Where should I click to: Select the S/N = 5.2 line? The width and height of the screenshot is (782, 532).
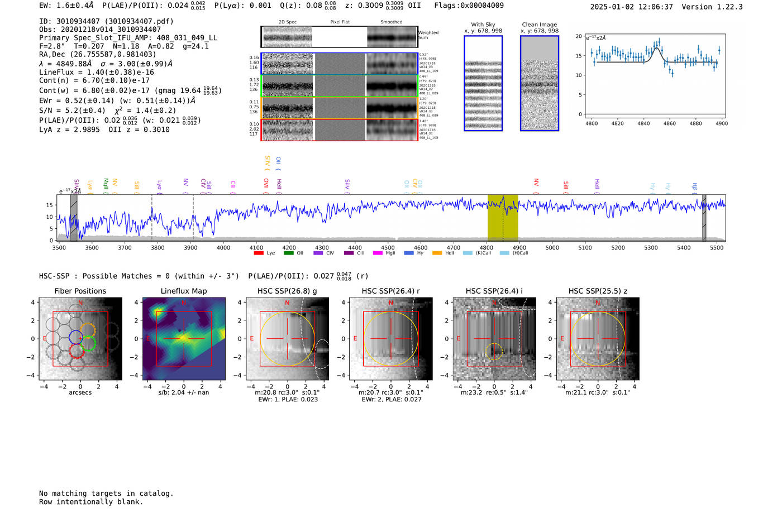pos(108,111)
